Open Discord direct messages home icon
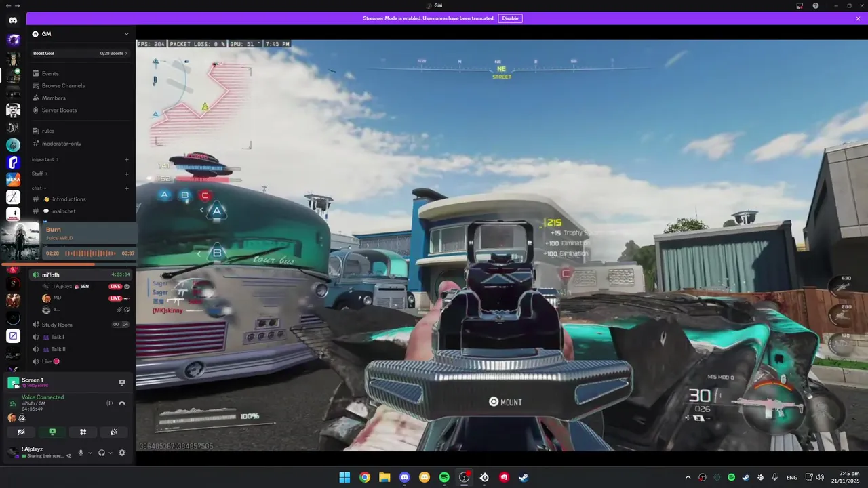The width and height of the screenshot is (868, 488). click(13, 20)
